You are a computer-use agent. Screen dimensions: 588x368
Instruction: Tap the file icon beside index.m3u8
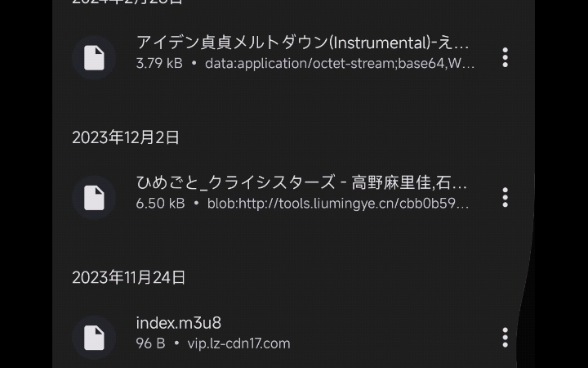tap(94, 337)
